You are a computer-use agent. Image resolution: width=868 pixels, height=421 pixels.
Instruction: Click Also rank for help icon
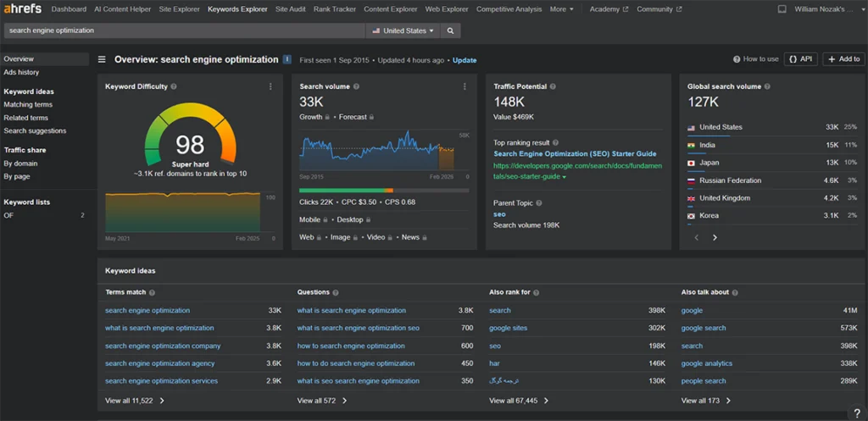point(536,292)
